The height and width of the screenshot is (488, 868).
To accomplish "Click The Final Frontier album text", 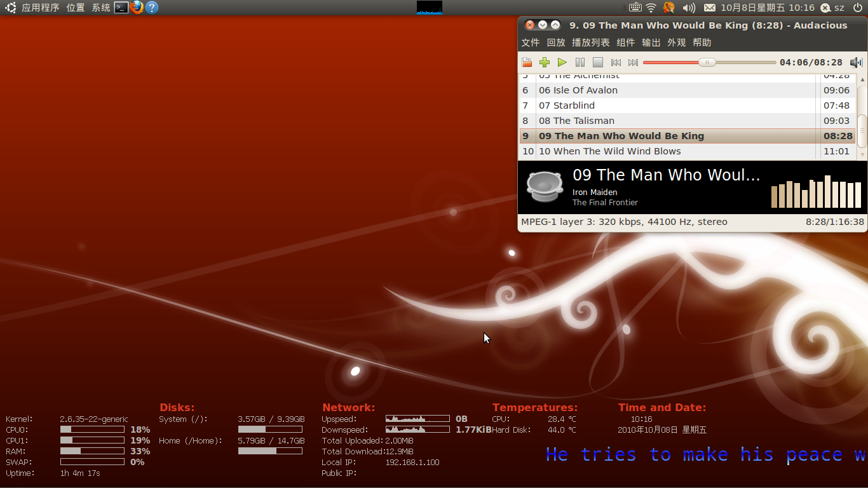I will [x=605, y=203].
